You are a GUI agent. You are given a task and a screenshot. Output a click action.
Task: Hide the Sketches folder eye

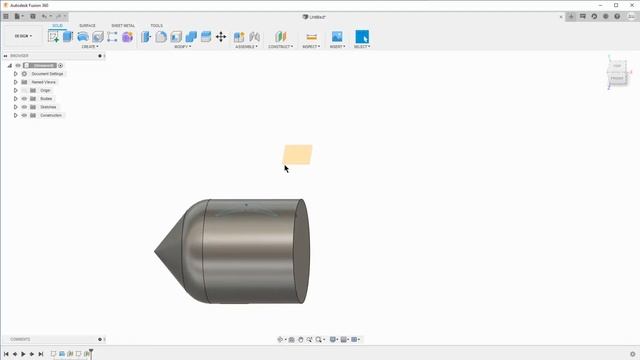(24, 107)
